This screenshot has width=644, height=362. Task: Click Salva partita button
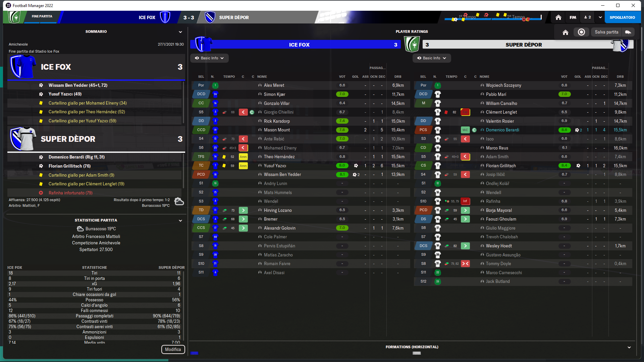[606, 32]
